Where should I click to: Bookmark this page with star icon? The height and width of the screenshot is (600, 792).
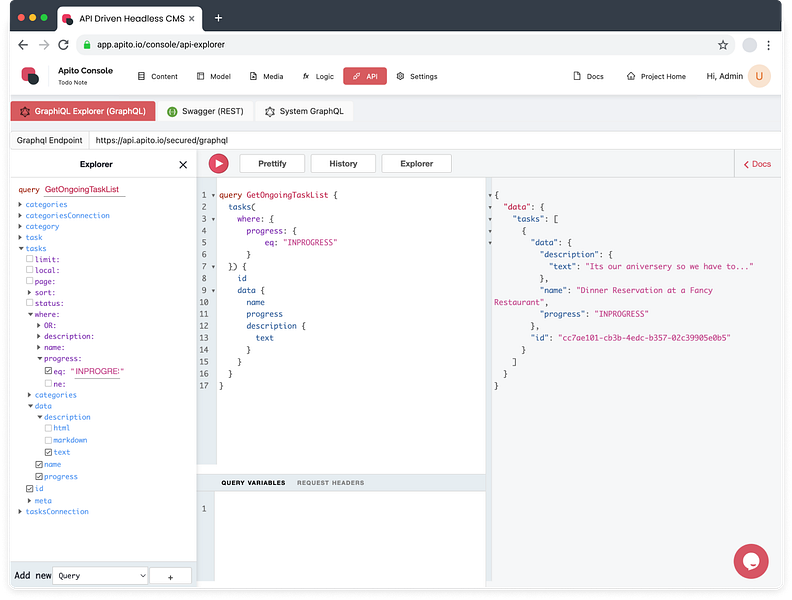(722, 45)
